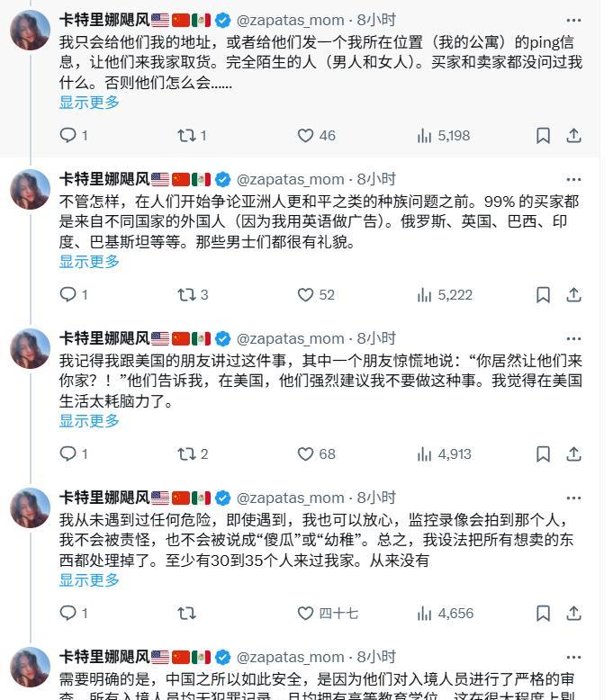The height and width of the screenshot is (700, 613).
Task: Retweet the post with 68 likes
Action: click(186, 453)
